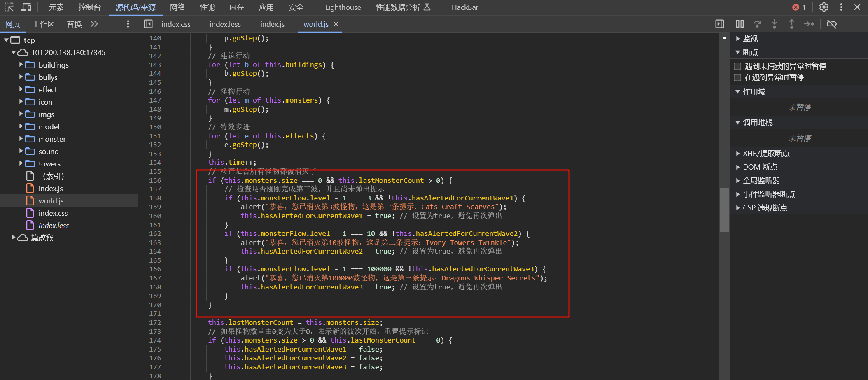This screenshot has width=868, height=380.
Task: Open the index.js editor tab
Action: (272, 24)
